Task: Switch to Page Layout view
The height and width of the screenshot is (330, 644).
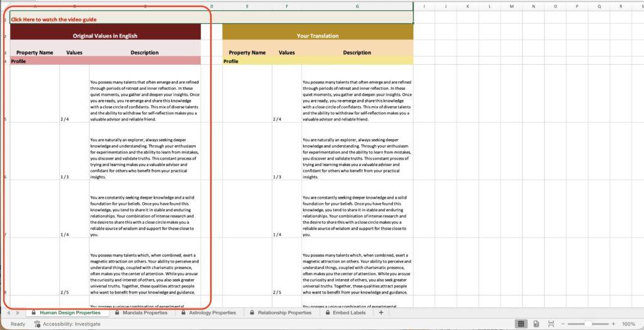Action: click(536, 324)
